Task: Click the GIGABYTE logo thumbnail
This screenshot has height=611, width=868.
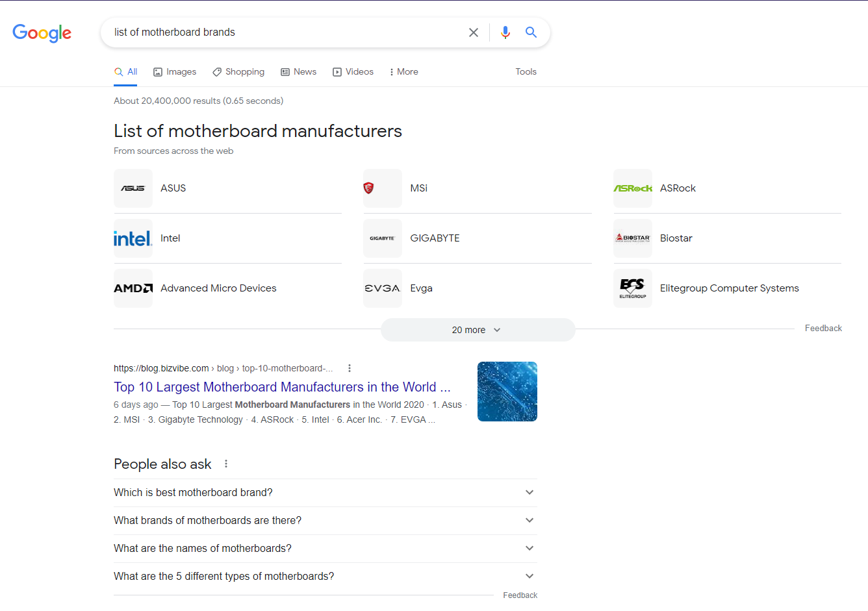Action: click(x=383, y=238)
